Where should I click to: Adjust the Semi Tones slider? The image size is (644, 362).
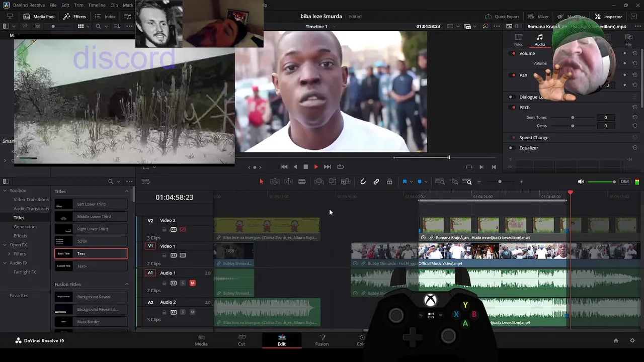(573, 117)
